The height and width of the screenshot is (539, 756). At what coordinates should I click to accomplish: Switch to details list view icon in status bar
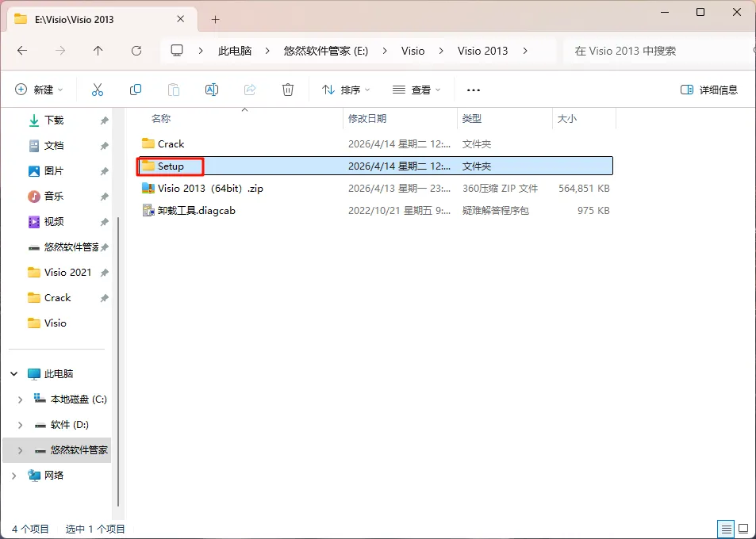coord(727,529)
